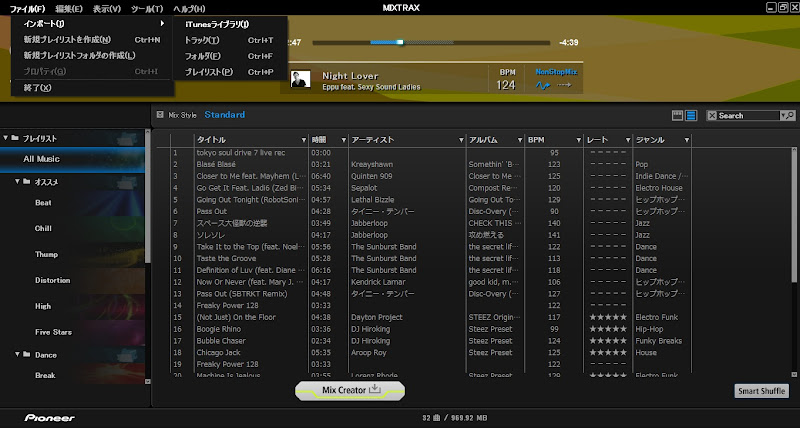Image resolution: width=800 pixels, height=428 pixels.
Task: Open the タイトル column dropdown arrow
Action: click(304, 140)
